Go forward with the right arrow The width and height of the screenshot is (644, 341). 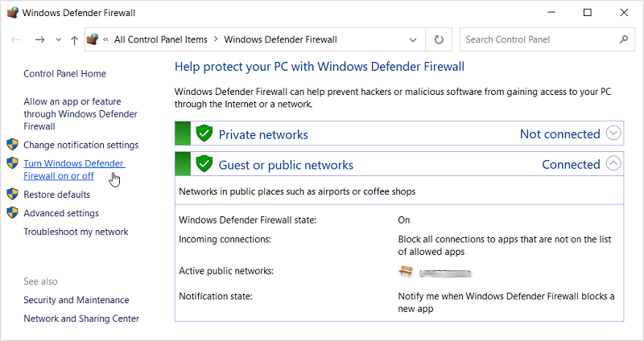point(39,39)
